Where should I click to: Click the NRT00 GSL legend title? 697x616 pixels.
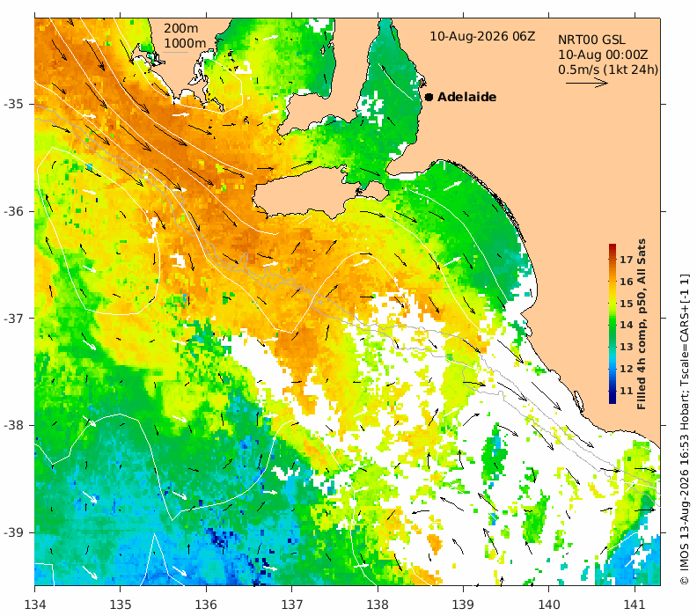pyautogui.click(x=591, y=40)
